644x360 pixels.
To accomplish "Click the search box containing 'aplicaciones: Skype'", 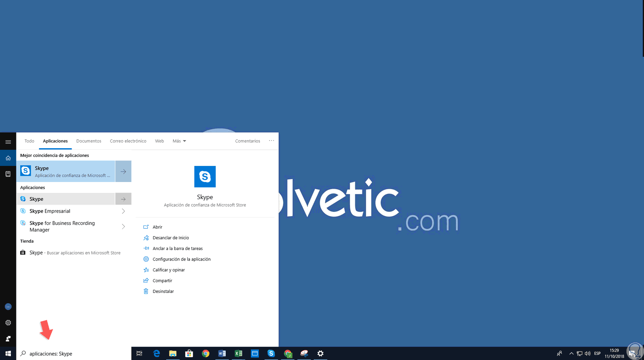I will [74, 354].
